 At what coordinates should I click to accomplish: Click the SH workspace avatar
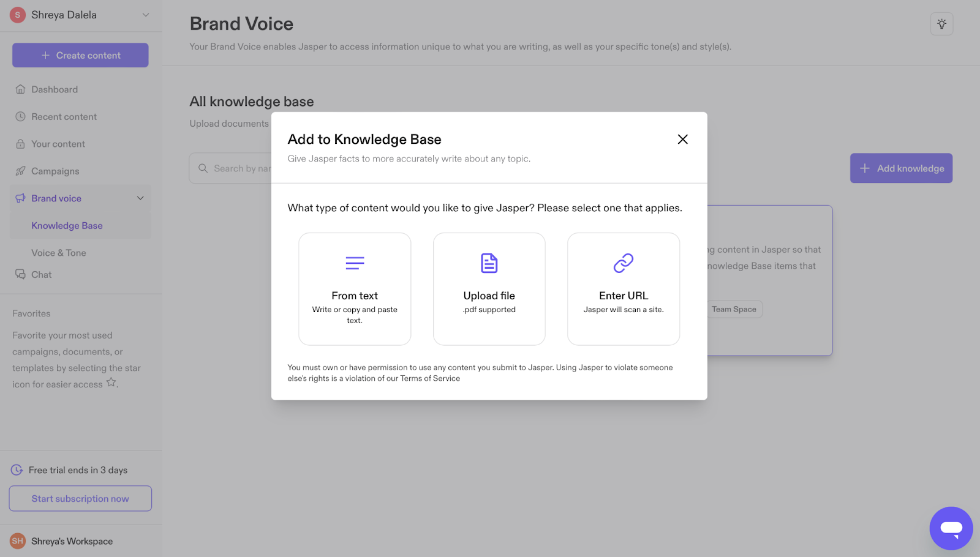point(18,541)
